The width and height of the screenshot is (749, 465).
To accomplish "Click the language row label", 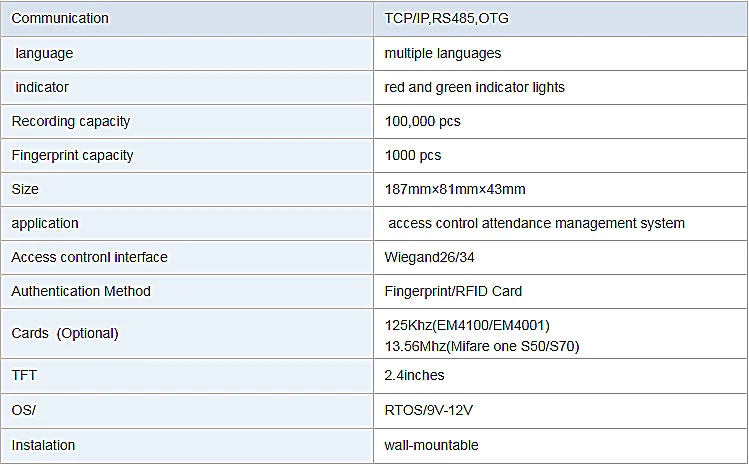I will (44, 53).
